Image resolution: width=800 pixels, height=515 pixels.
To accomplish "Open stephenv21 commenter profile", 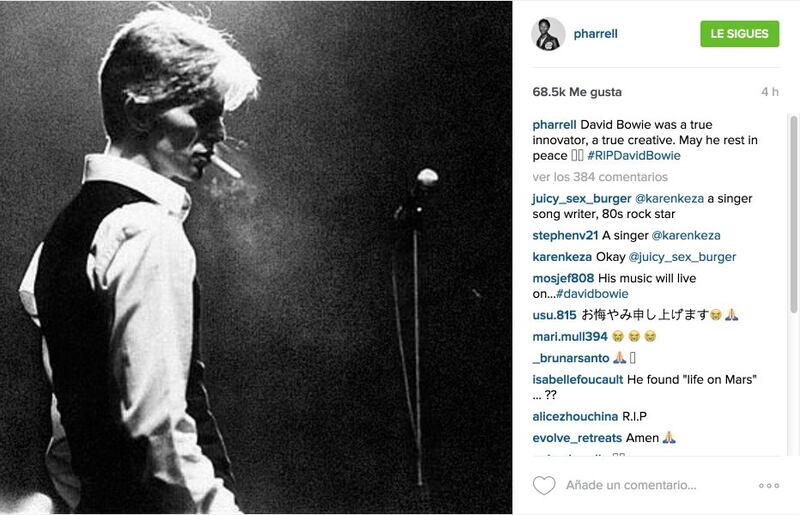I will coord(565,235).
